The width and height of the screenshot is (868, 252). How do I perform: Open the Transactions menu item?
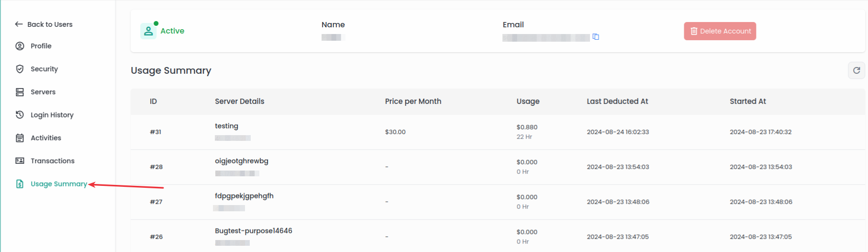(52, 161)
